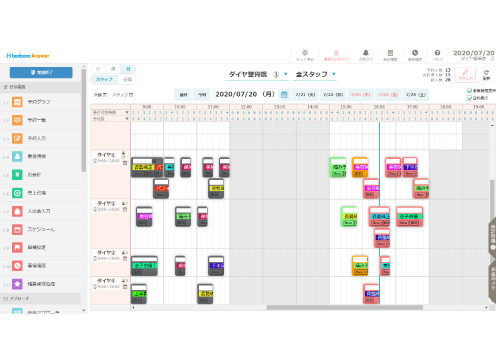This screenshot has width=496, height=360.
Task: Switch view toggle to スタッフ
Action: (104, 79)
